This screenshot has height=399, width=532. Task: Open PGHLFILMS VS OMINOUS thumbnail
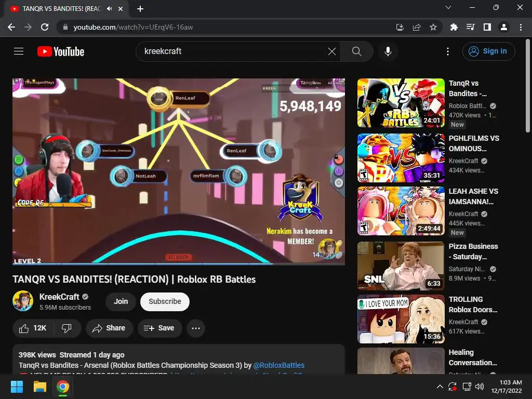click(x=401, y=158)
